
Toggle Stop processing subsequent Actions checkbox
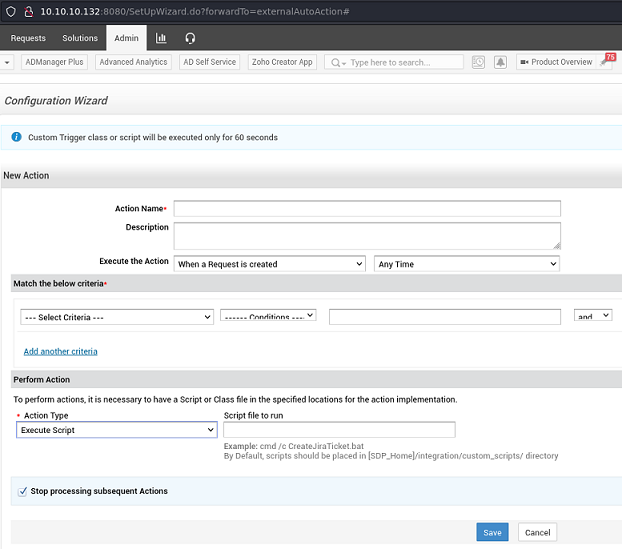click(x=23, y=491)
